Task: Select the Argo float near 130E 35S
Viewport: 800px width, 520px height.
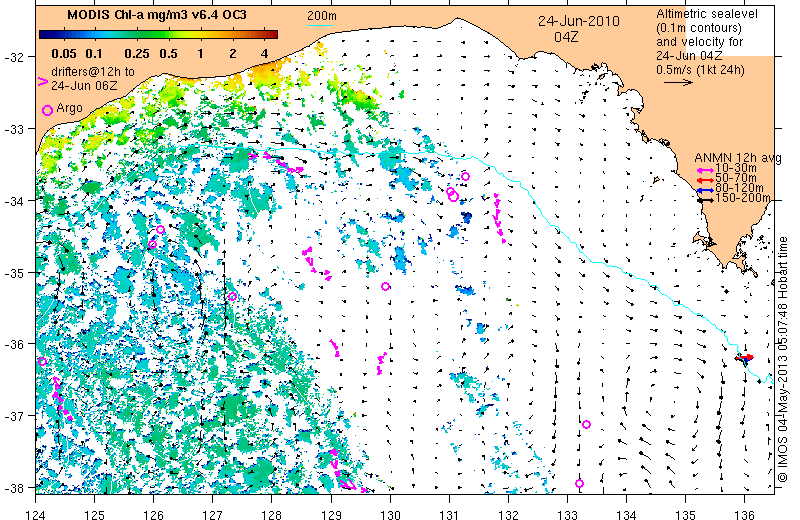Action: tap(385, 286)
